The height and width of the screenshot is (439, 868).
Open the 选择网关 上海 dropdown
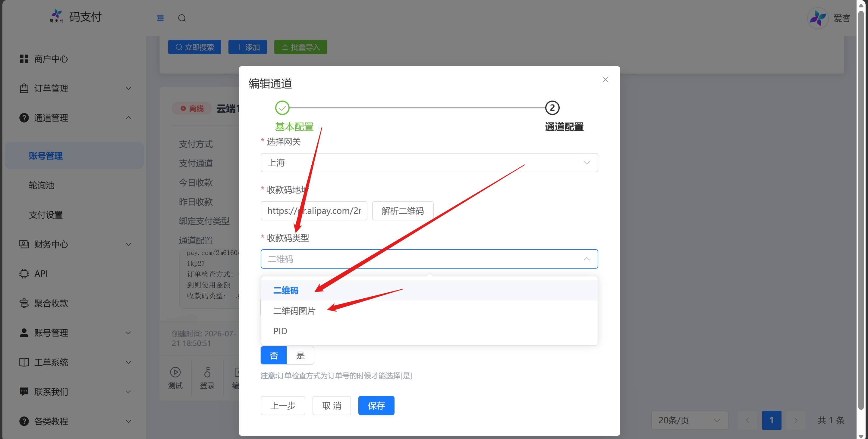coord(429,163)
